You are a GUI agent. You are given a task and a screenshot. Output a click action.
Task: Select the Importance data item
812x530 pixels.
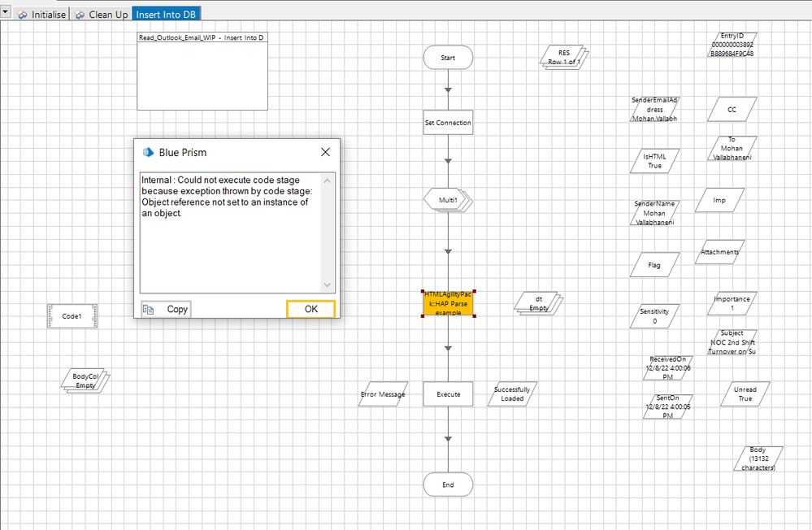(x=732, y=303)
